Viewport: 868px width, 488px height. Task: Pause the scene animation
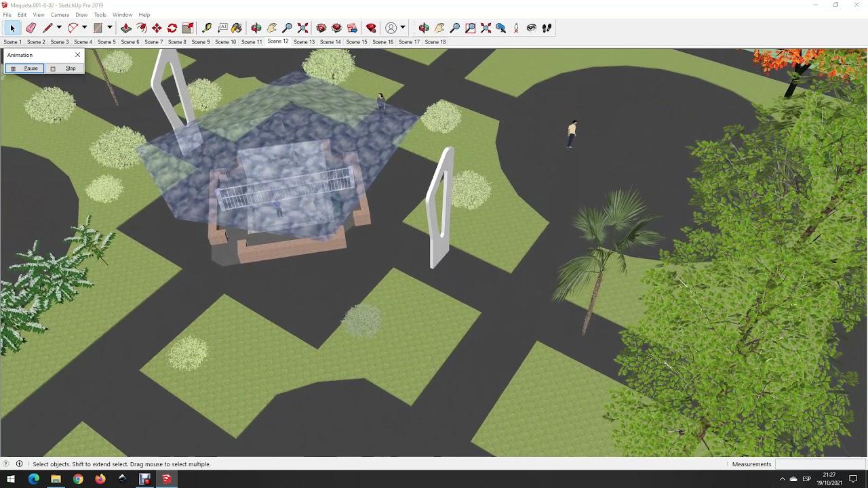(x=24, y=68)
